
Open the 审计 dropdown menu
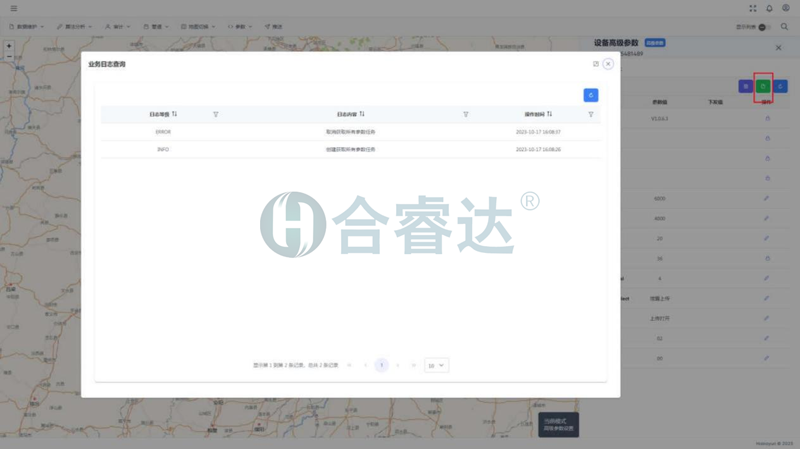pos(118,27)
